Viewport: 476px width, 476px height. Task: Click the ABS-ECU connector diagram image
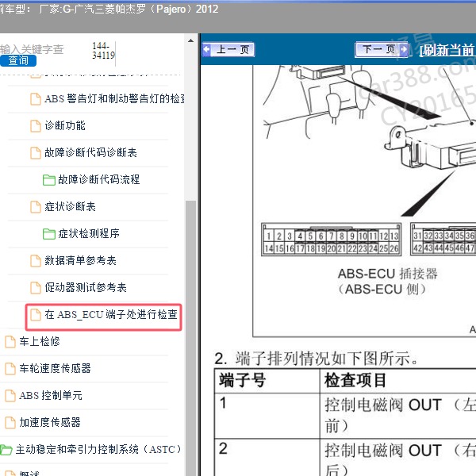click(x=364, y=201)
